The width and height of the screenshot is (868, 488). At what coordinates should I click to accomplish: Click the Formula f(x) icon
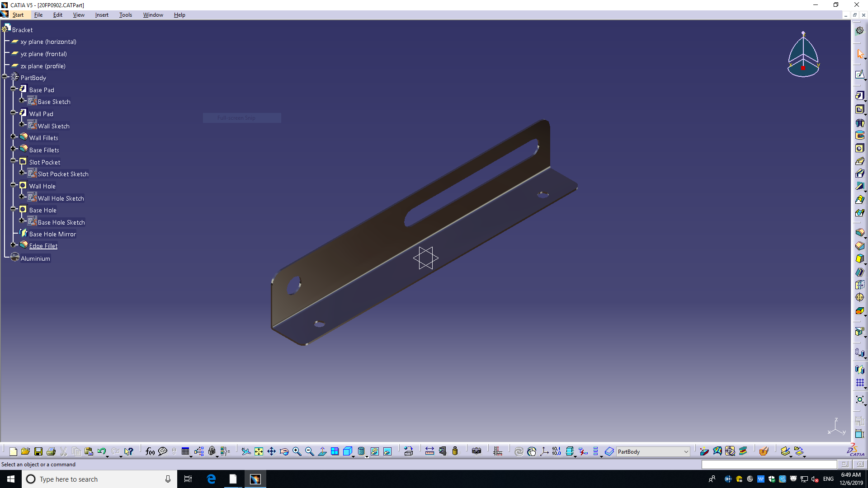[150, 451]
